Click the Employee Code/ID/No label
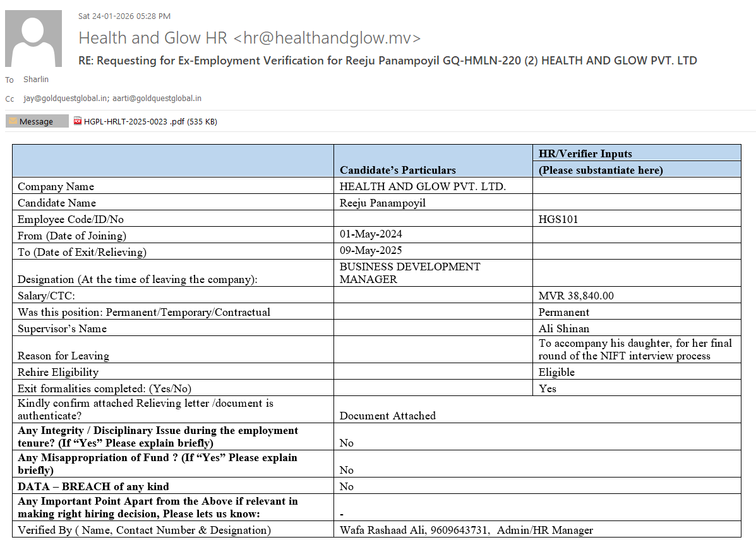Viewport: 756px width, 547px height. [71, 219]
